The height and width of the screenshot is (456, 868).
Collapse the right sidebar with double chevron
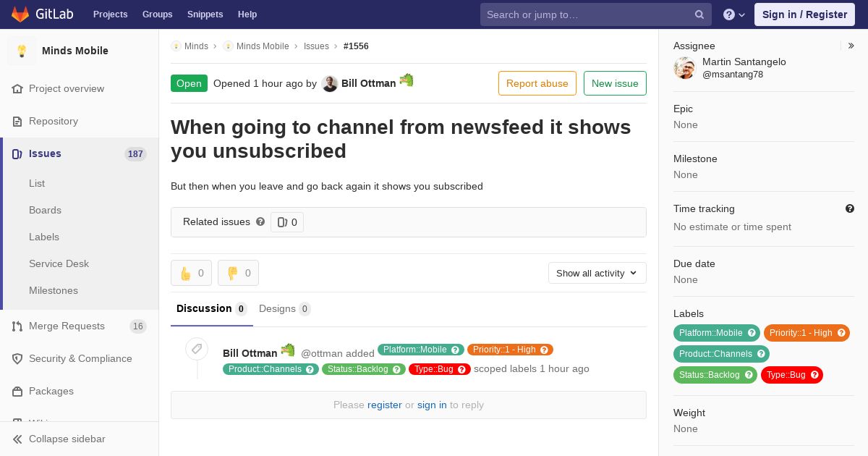click(x=851, y=46)
